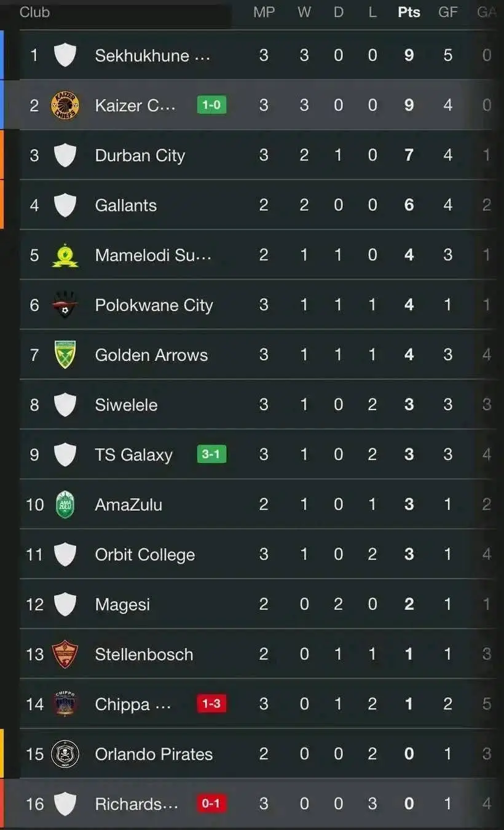Click the Polokwane City club crest
The width and height of the screenshot is (504, 830).
[65, 304]
